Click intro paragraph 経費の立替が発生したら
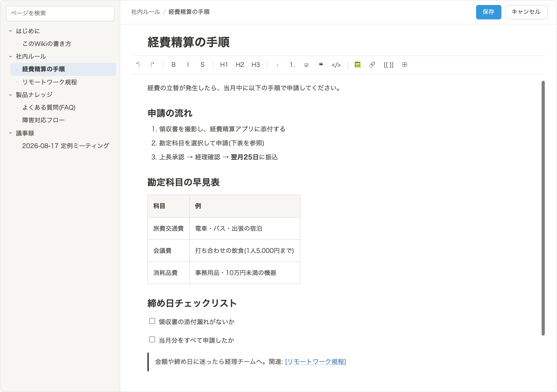 tap(244, 88)
